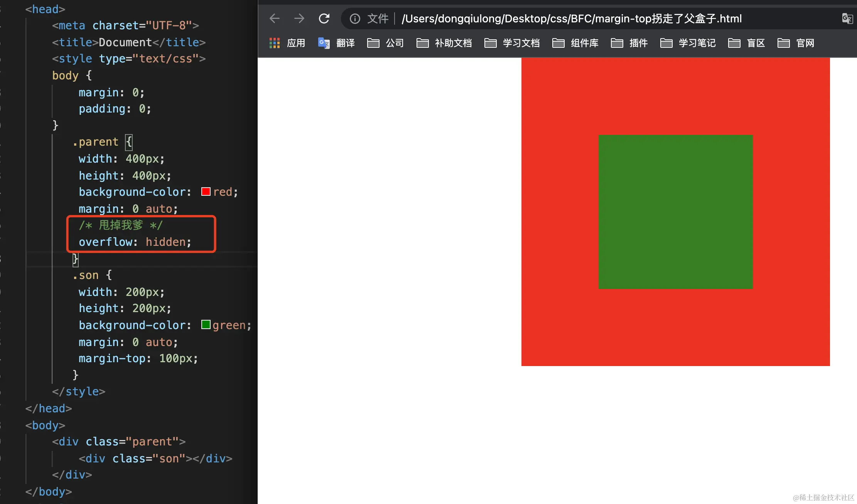
Task: Click the green color swatch in the .son rule
Action: pyautogui.click(x=206, y=324)
